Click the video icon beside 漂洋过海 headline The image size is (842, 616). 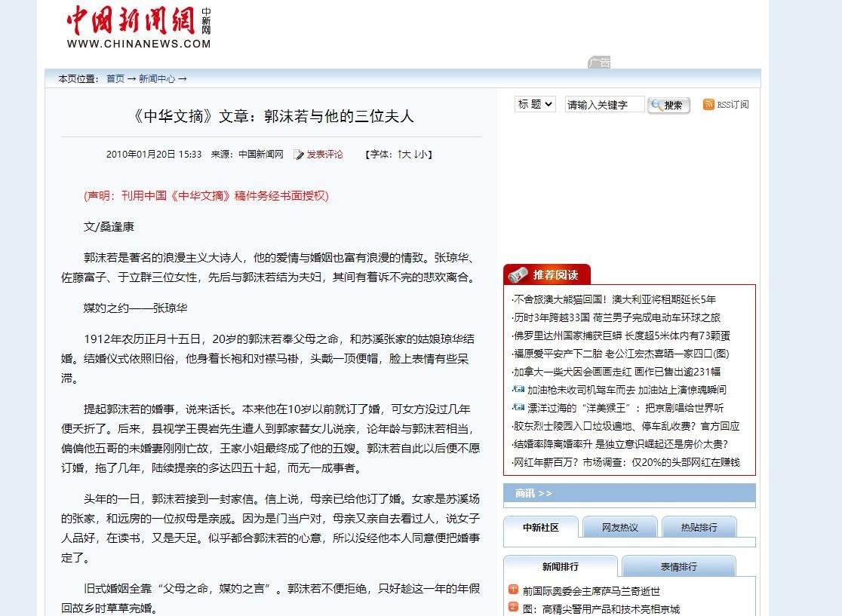(x=518, y=407)
